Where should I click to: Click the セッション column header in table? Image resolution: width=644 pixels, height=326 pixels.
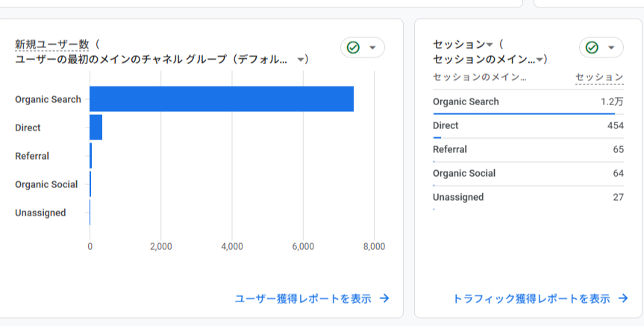(x=599, y=77)
